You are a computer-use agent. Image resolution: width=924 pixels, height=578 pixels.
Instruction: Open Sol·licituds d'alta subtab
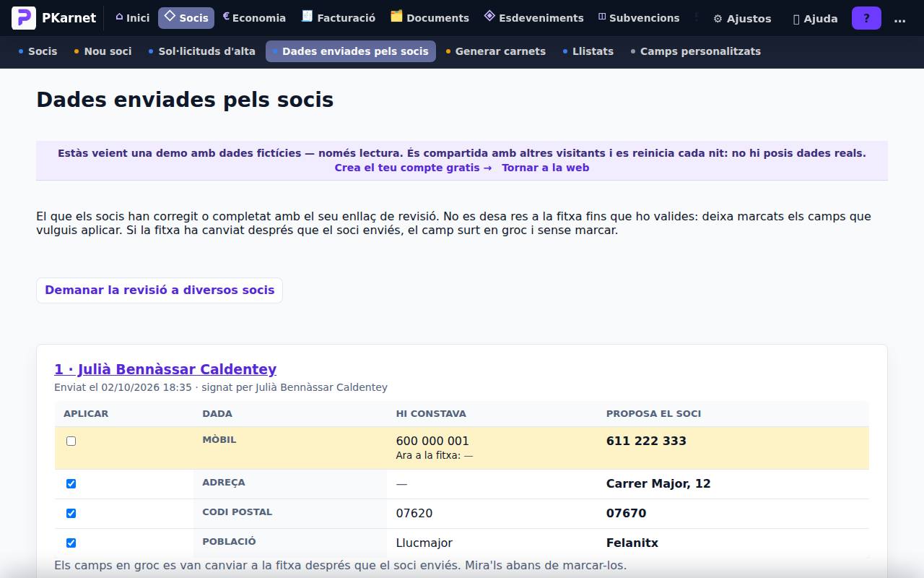pos(202,51)
